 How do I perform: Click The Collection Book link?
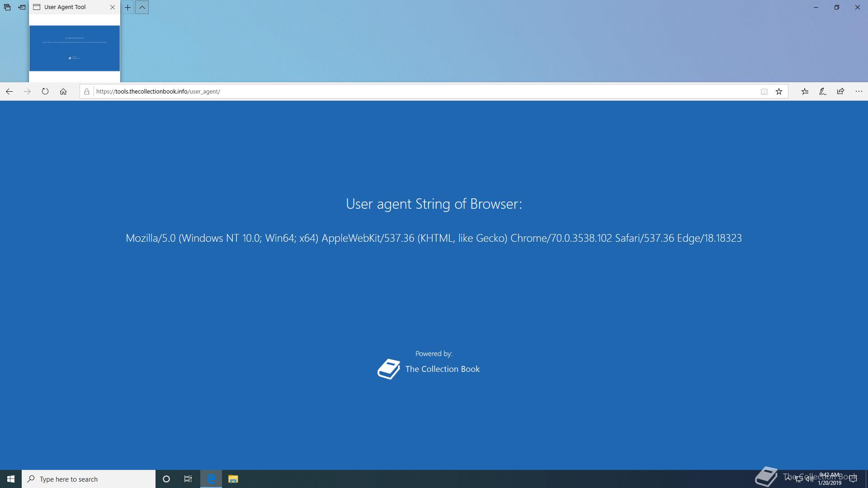(x=442, y=369)
